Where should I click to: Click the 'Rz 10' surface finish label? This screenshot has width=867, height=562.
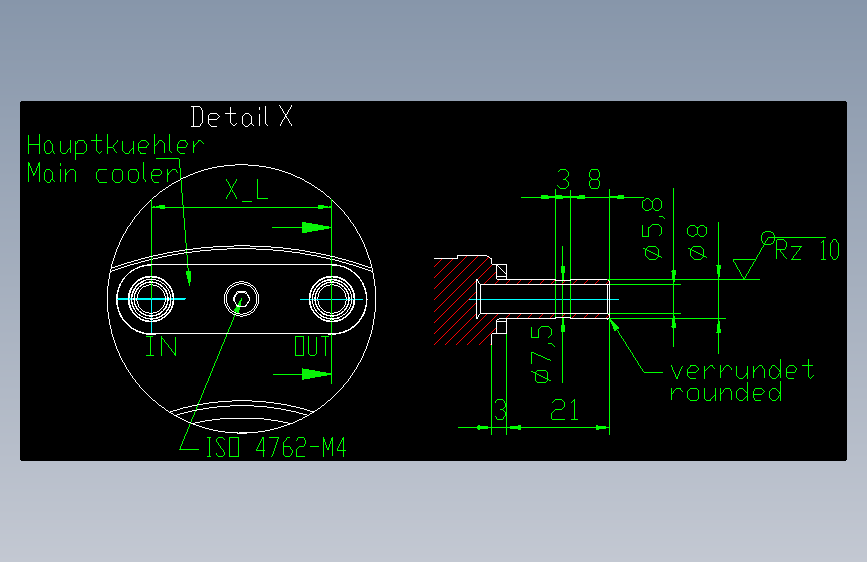coord(807,251)
